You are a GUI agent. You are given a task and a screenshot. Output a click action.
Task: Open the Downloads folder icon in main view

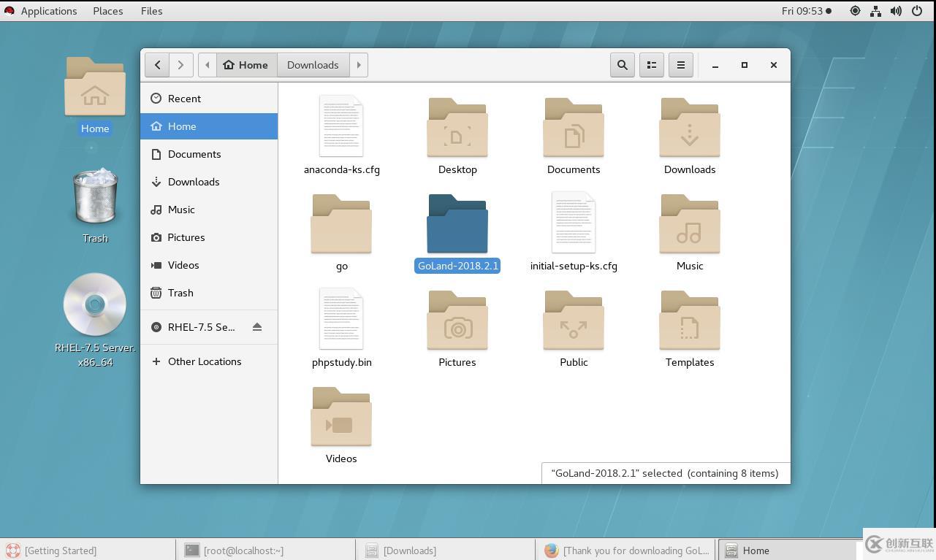pyautogui.click(x=690, y=128)
